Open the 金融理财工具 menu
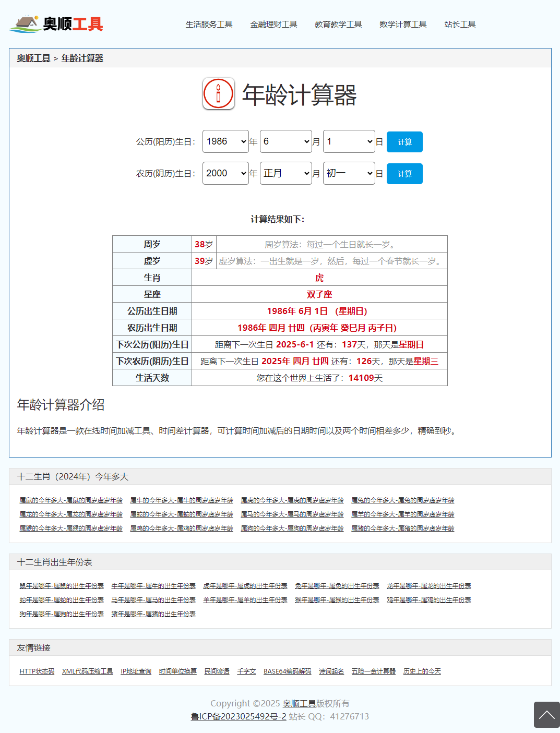Image resolution: width=560 pixels, height=733 pixels. pyautogui.click(x=273, y=25)
